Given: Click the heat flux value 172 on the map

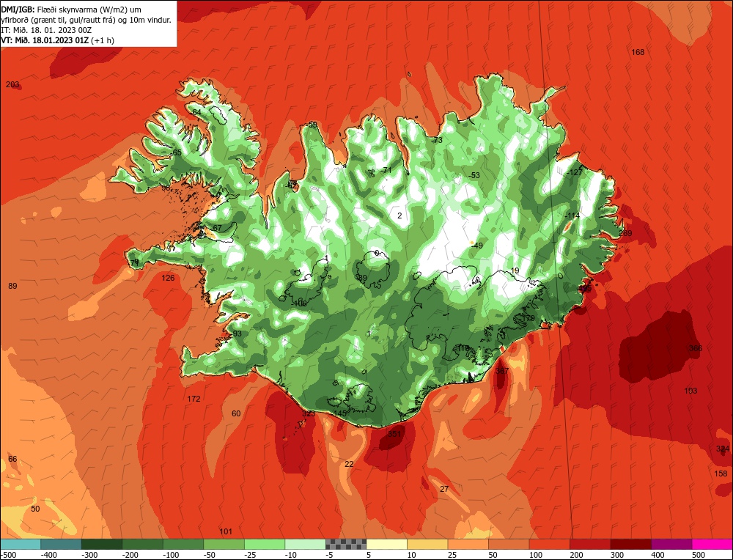Looking at the screenshot, I should 194,399.
